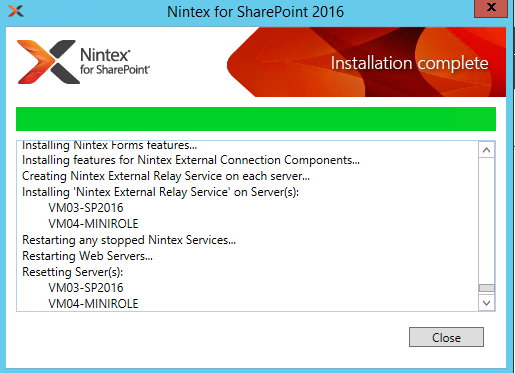Click the Nintex icon in title bar
Screen dimensions: 515x373
[x=16, y=11]
